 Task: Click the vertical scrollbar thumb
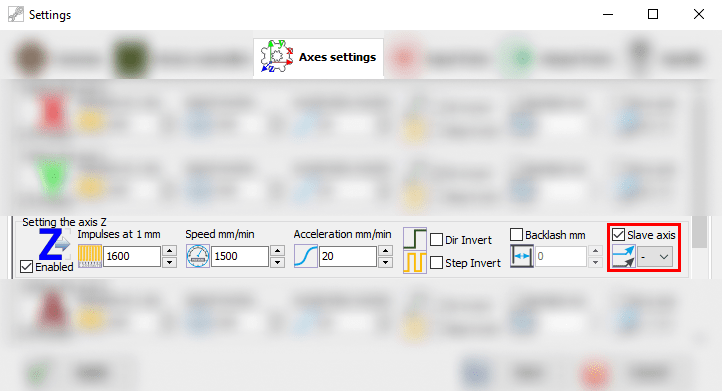click(x=699, y=232)
